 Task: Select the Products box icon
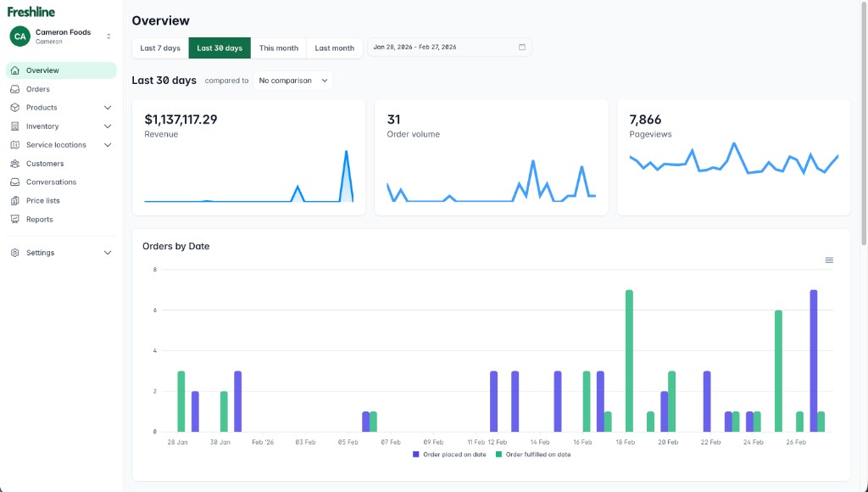[x=15, y=108]
